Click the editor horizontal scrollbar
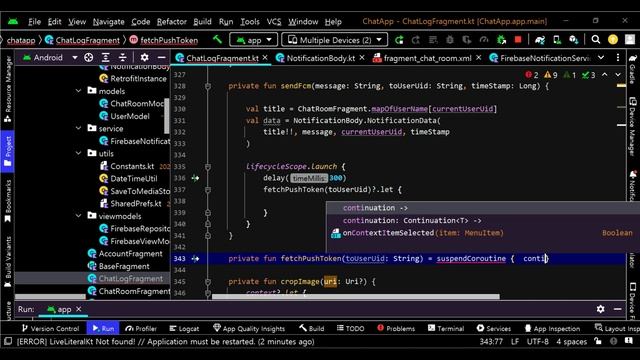 tap(356, 297)
